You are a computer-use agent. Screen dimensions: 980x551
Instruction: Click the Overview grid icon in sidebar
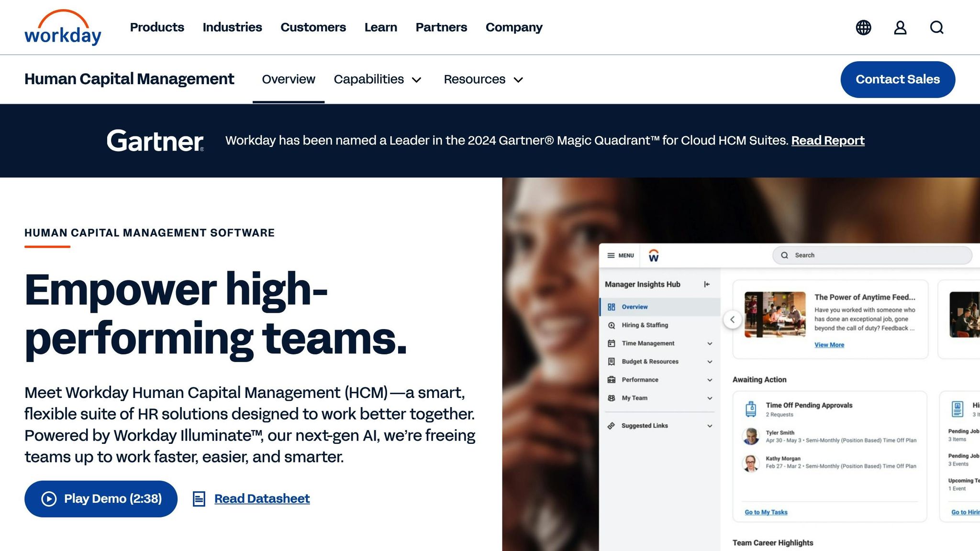[612, 307]
